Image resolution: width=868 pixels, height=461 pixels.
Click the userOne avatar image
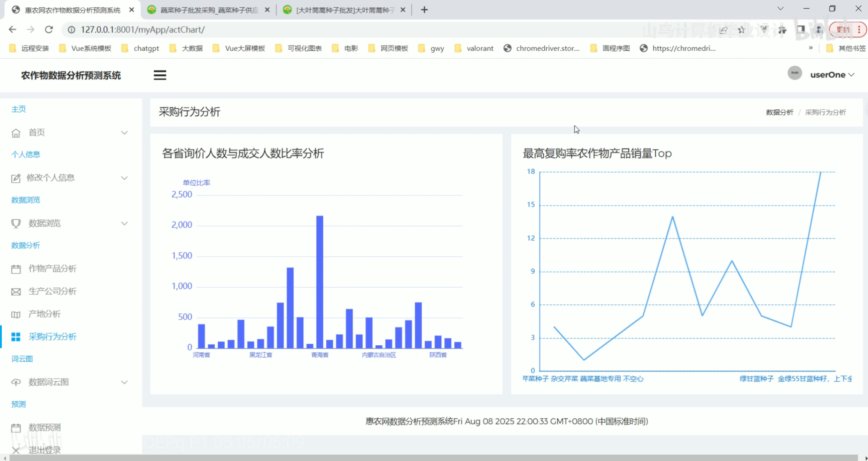795,73
